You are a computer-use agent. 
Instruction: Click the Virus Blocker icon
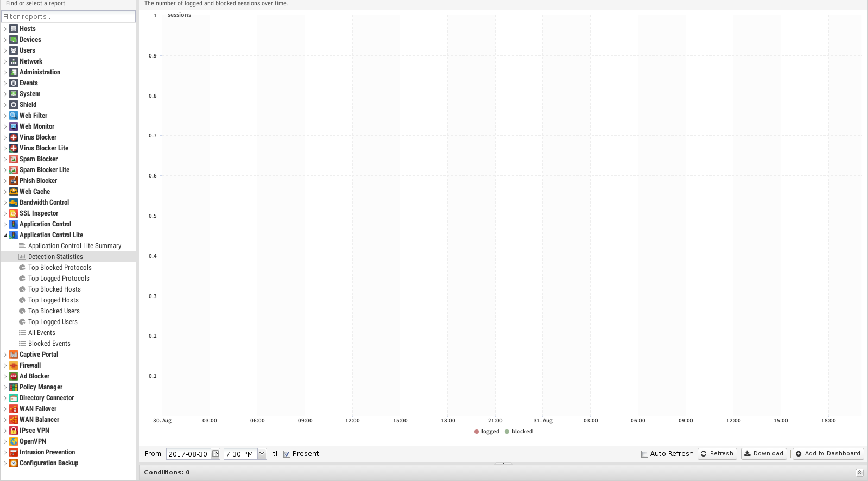(x=14, y=137)
